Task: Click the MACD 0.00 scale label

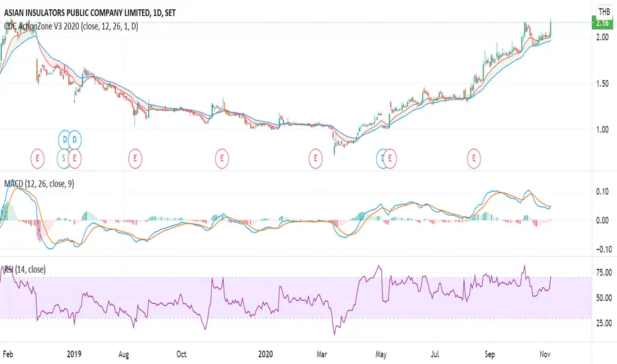Action: click(602, 221)
